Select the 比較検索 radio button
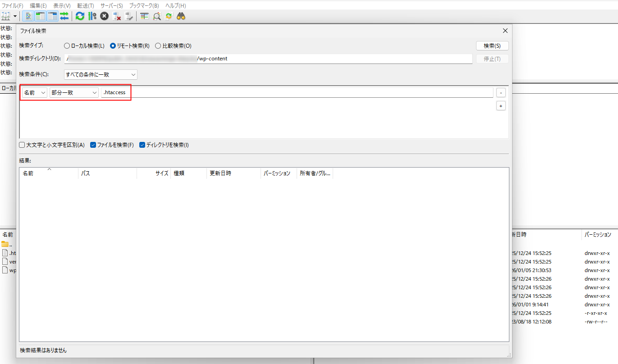The image size is (618, 364). coord(158,45)
